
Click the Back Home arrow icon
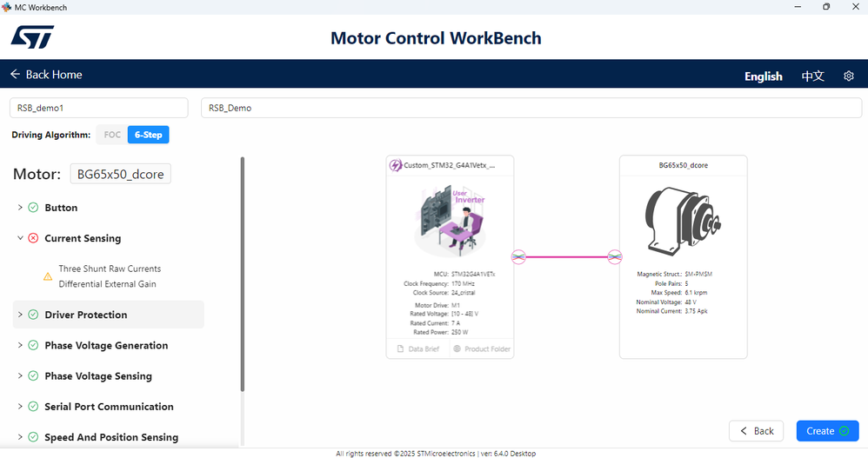(15, 74)
